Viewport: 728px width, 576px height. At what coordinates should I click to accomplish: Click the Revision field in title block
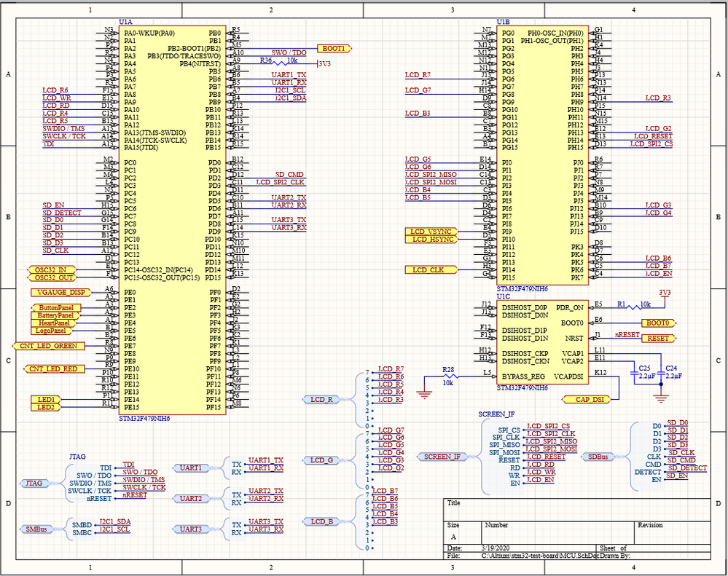click(673, 532)
